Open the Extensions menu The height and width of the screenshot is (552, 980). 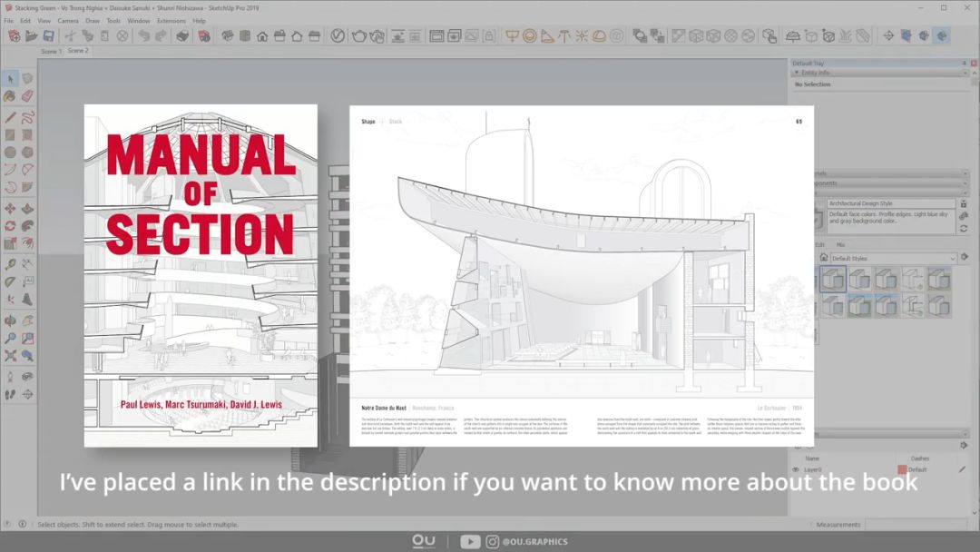[x=171, y=21]
